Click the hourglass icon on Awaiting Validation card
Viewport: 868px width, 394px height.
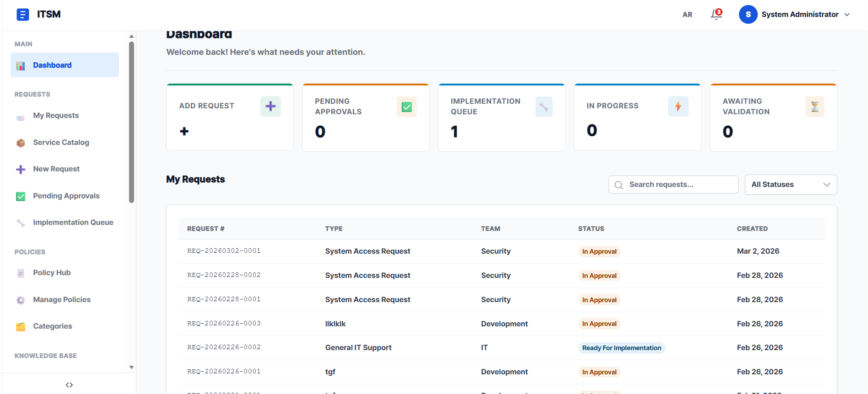coord(814,106)
